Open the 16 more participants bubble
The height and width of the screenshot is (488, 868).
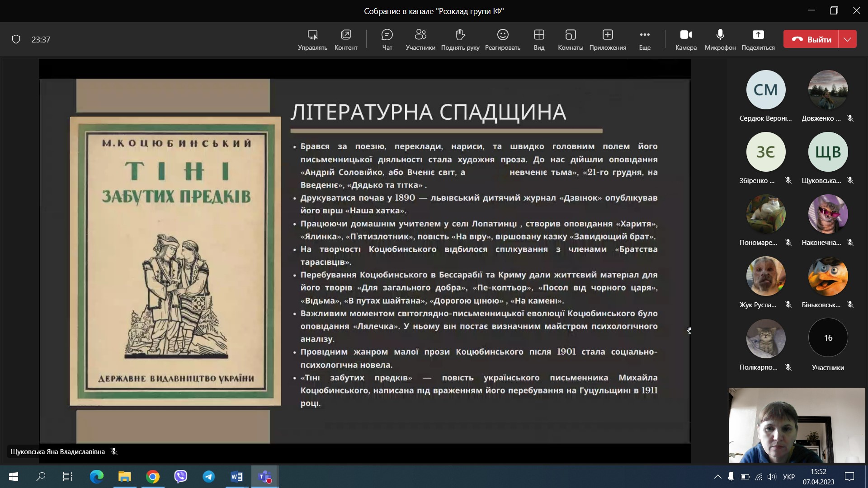pos(828,338)
